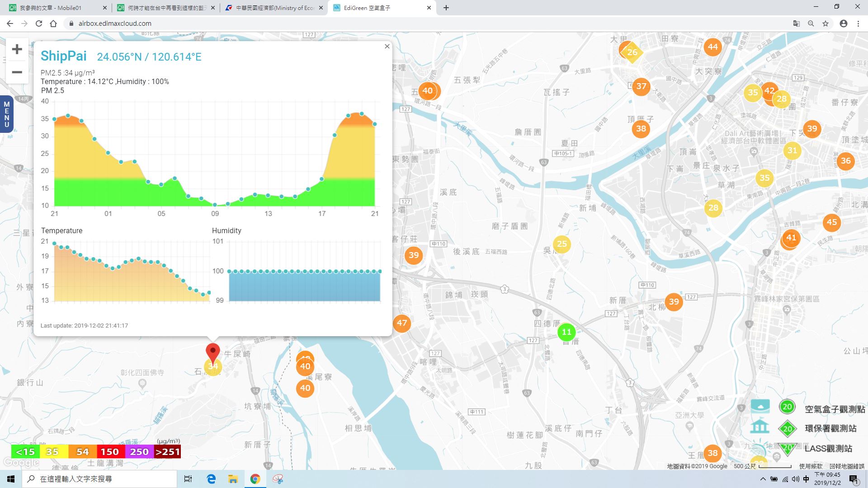
Task: Click the Google logo on map
Action: pos(21,463)
